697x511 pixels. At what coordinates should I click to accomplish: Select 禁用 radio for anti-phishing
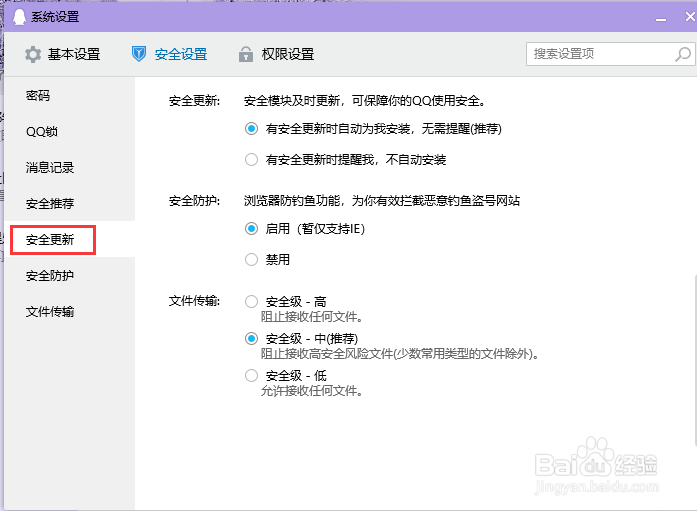[x=251, y=259]
